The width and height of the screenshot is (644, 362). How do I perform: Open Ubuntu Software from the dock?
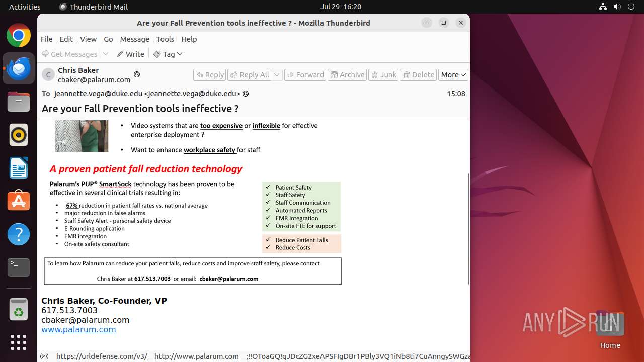[19, 201]
